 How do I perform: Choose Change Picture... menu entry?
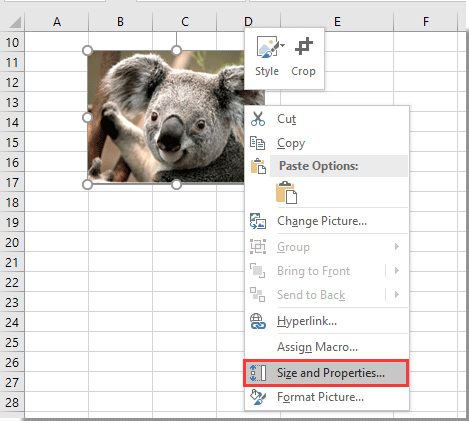[327, 221]
